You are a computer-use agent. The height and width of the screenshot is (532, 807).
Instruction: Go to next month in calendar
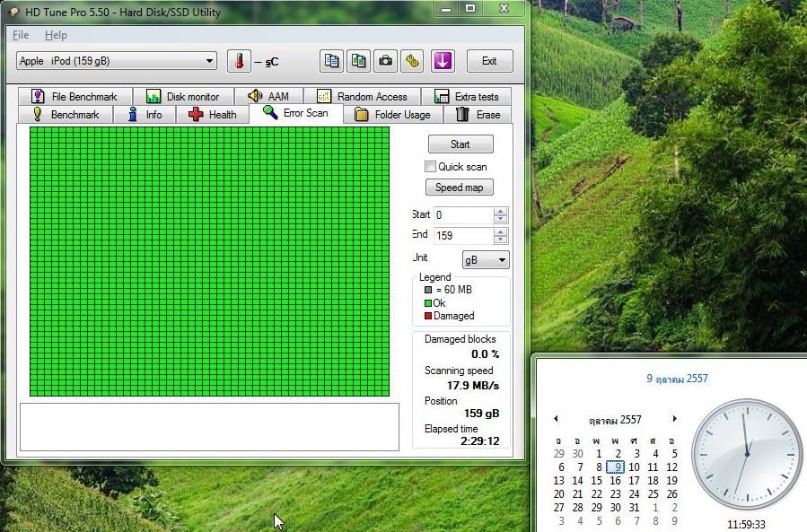coord(675,419)
